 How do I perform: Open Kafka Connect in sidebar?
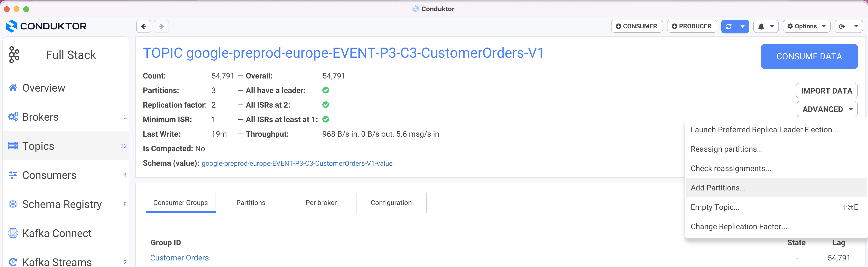[x=66, y=233]
